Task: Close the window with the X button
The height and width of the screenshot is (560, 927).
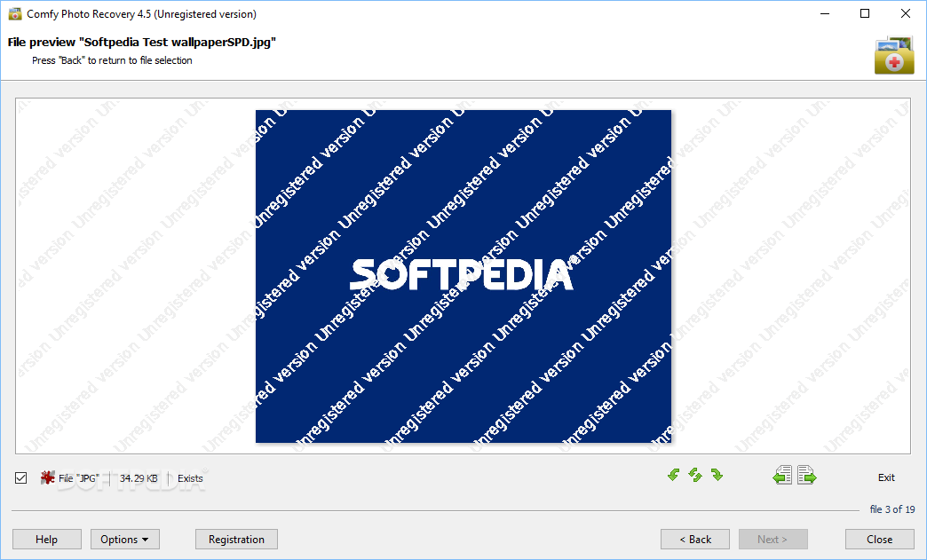Action: coord(905,13)
